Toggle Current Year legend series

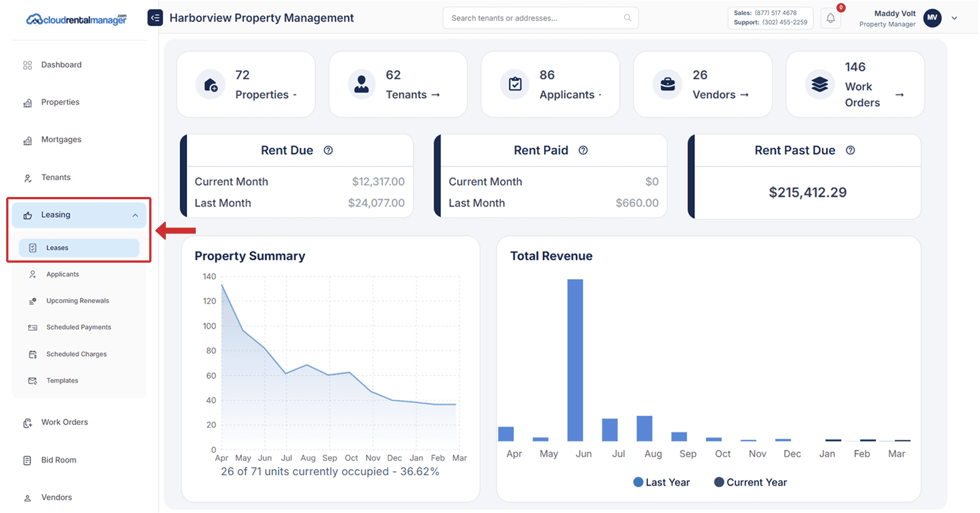pos(750,482)
